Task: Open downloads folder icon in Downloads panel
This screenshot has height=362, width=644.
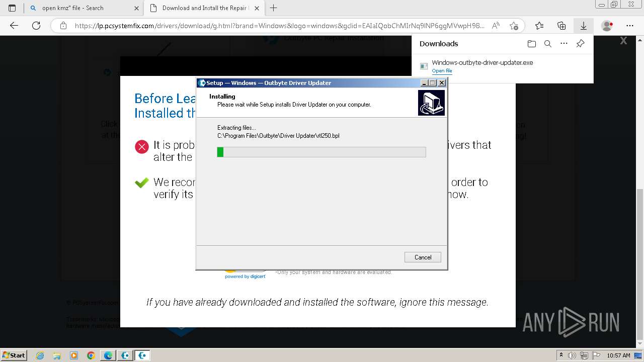Action: (x=532, y=44)
